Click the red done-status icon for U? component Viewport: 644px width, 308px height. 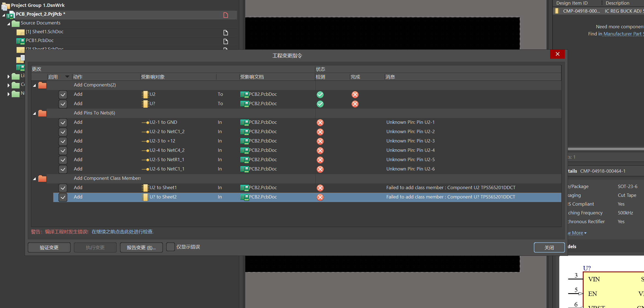coord(355,104)
